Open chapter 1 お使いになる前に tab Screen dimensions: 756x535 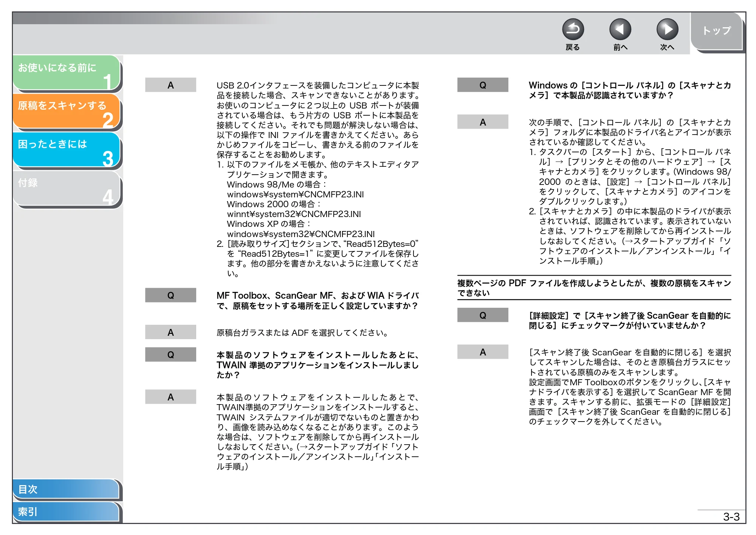(x=67, y=73)
